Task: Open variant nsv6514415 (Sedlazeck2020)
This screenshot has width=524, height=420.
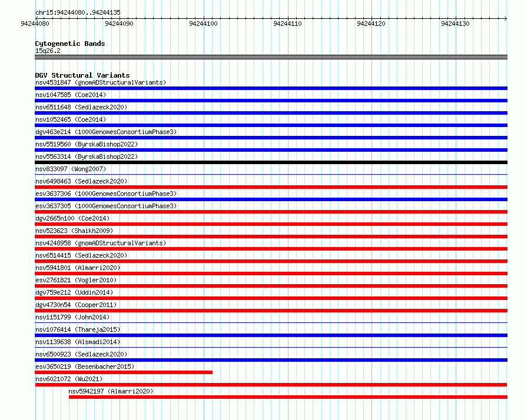Action: pos(81,255)
